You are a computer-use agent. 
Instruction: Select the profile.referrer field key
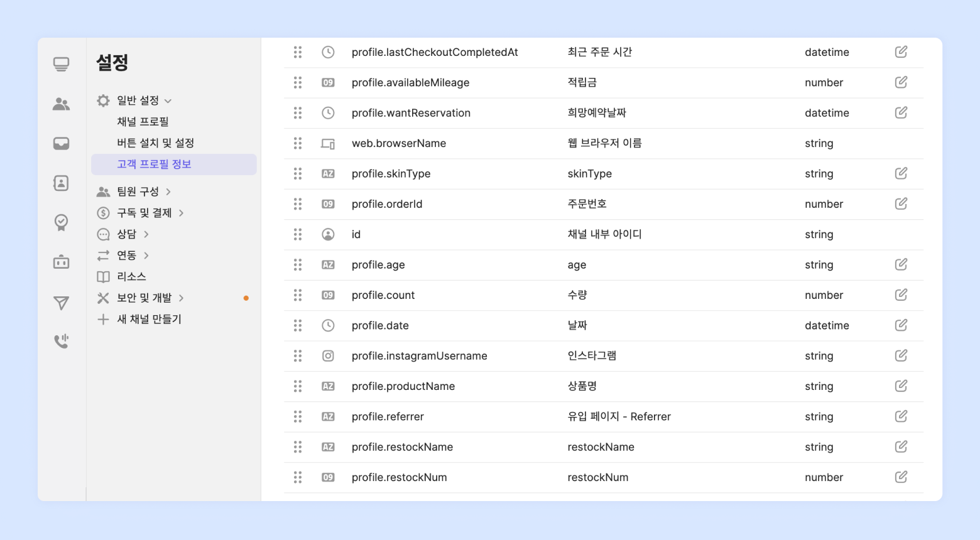point(388,416)
